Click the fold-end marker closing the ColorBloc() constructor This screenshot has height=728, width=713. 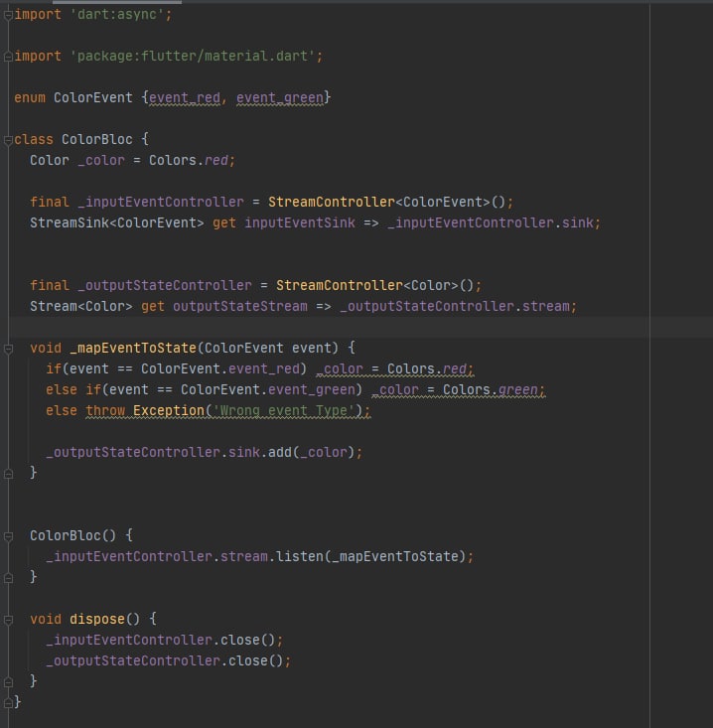pos(8,578)
